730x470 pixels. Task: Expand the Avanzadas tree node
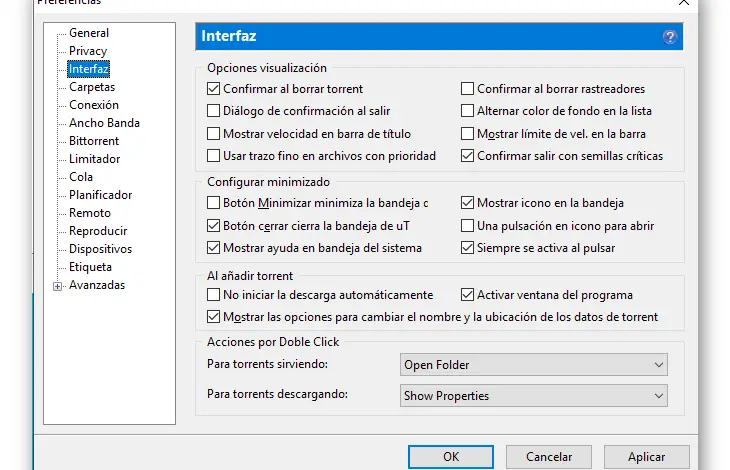(x=58, y=286)
